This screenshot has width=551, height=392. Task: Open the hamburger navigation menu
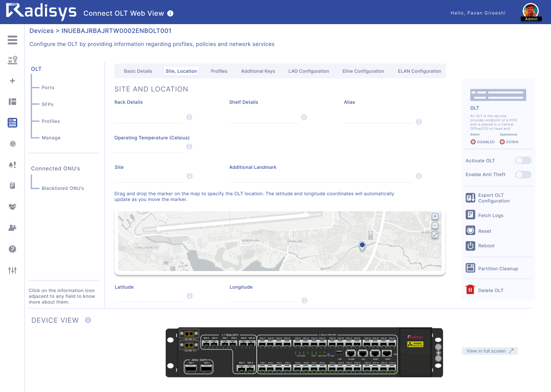(x=12, y=40)
